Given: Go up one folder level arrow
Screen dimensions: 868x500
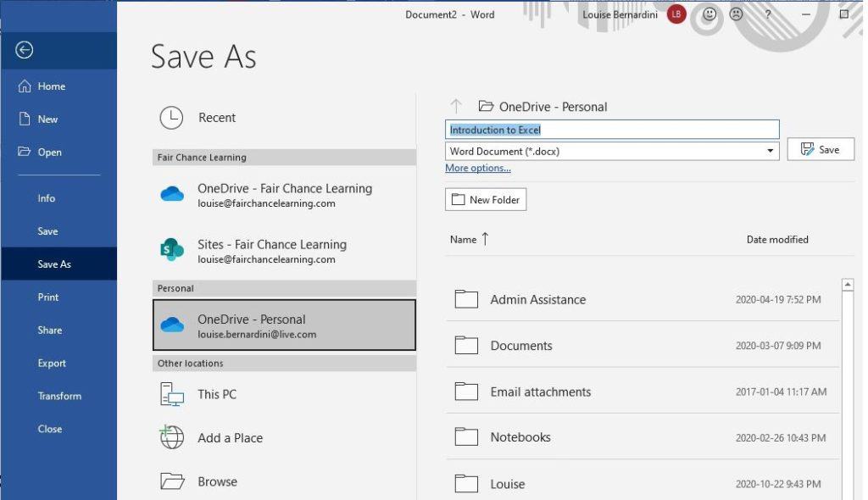Looking at the screenshot, I should click(456, 106).
